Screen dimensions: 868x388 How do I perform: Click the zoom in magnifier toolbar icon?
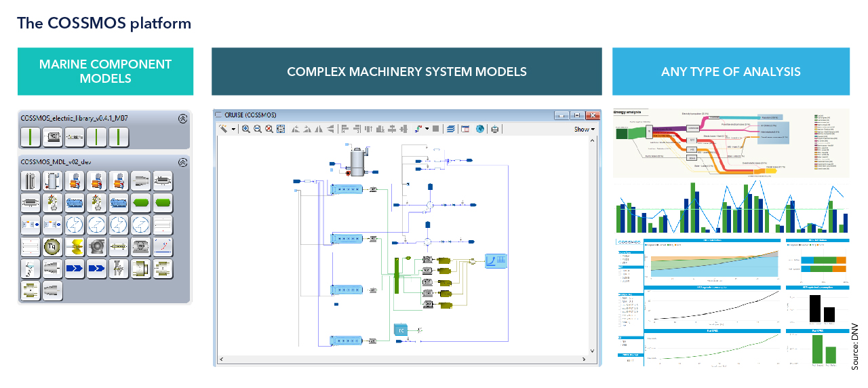[x=246, y=129]
